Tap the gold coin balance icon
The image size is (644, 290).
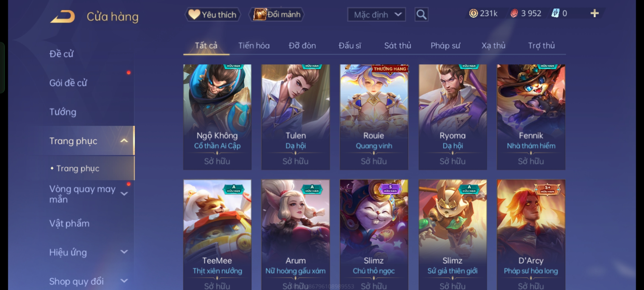tap(473, 13)
